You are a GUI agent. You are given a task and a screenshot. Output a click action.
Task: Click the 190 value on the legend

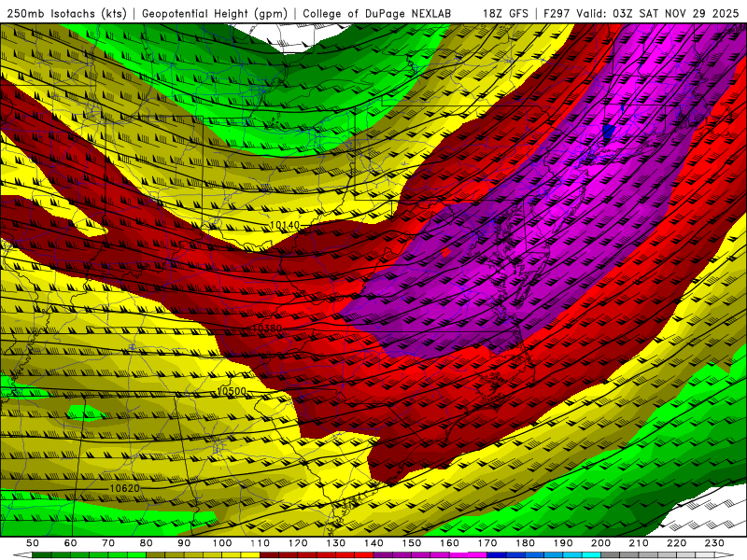coord(563,543)
